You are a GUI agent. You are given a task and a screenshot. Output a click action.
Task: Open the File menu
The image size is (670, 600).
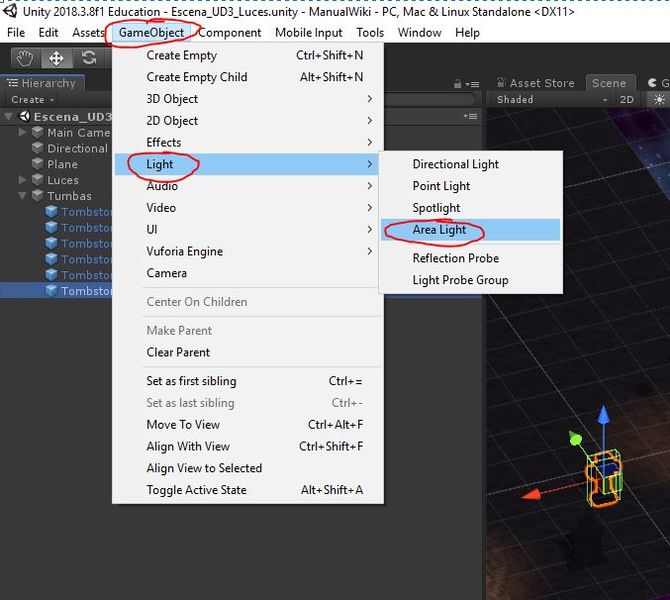[16, 32]
